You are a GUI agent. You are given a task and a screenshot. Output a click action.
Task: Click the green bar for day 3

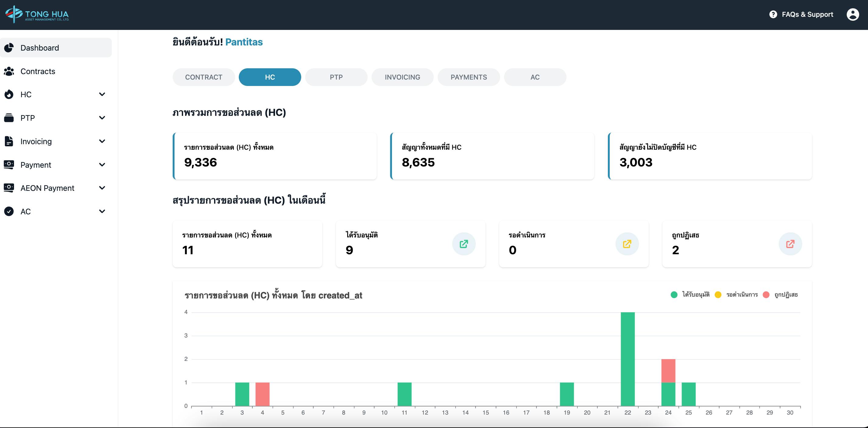(242, 394)
